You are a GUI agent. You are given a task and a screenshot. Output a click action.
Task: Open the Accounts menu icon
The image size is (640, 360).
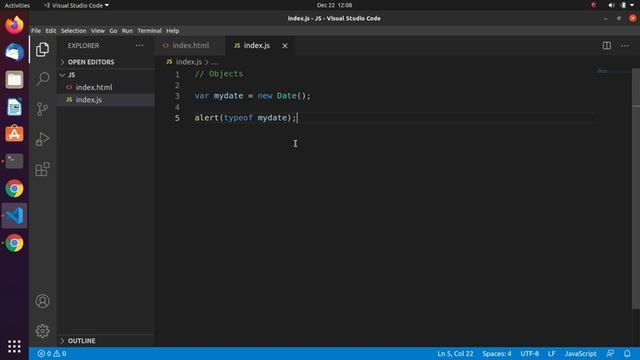(42, 301)
